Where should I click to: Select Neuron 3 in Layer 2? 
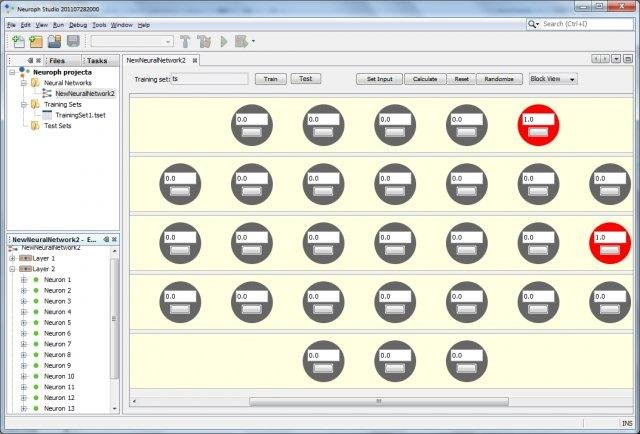(x=58, y=301)
